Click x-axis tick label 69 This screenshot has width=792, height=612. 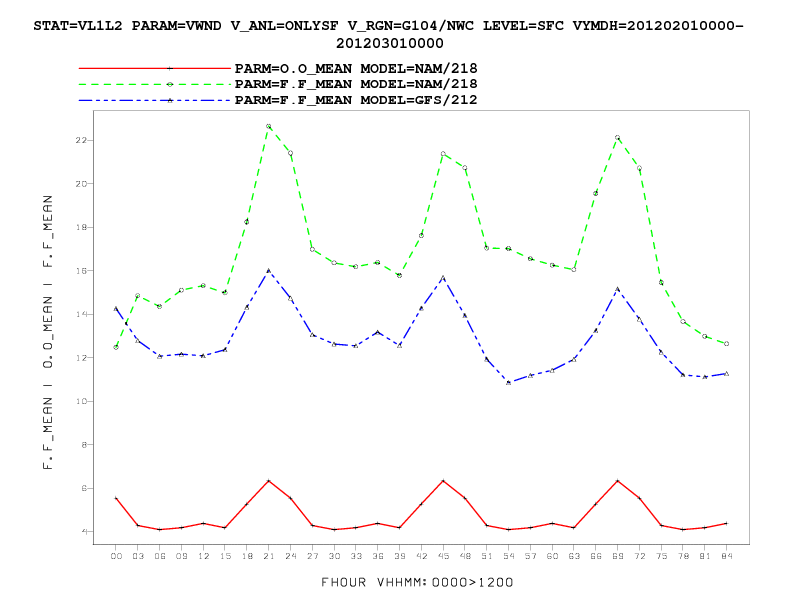[618, 556]
